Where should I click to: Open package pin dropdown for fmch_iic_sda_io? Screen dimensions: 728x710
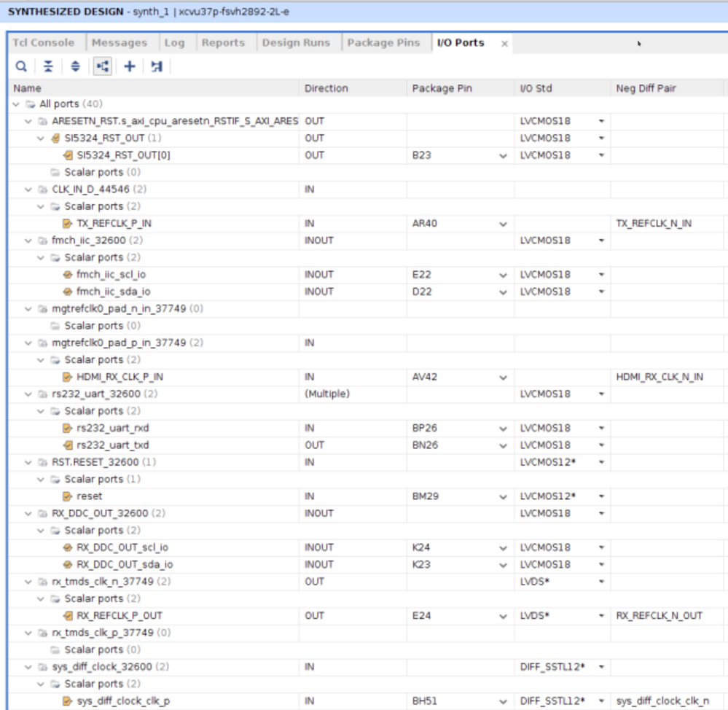click(503, 292)
